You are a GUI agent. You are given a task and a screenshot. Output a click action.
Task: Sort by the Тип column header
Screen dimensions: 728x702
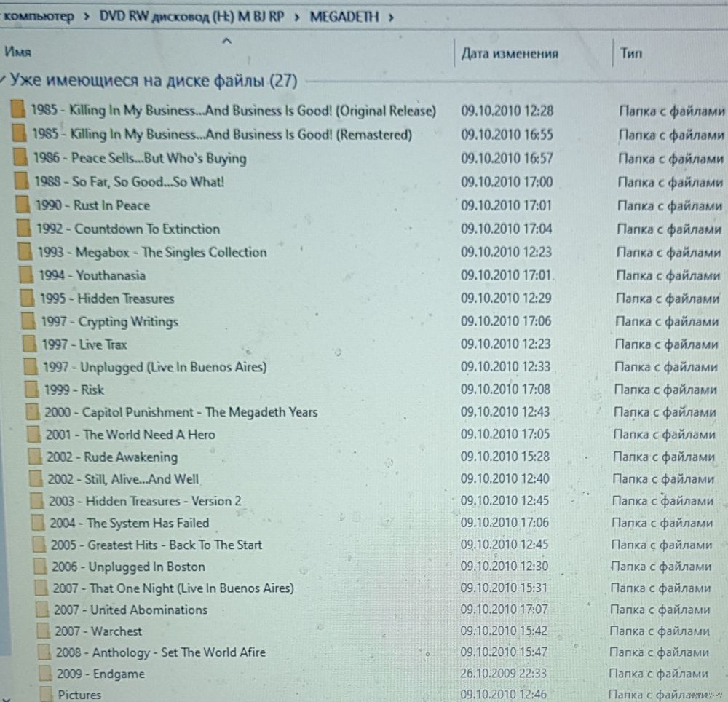click(x=631, y=53)
